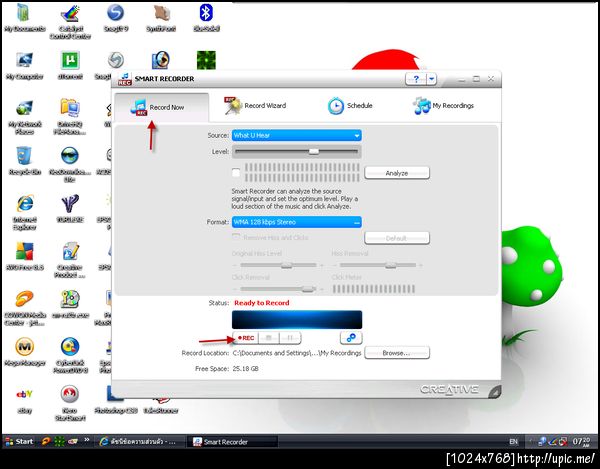This screenshot has height=469, width=600.
Task: Open the Schedule tab
Action: [350, 106]
